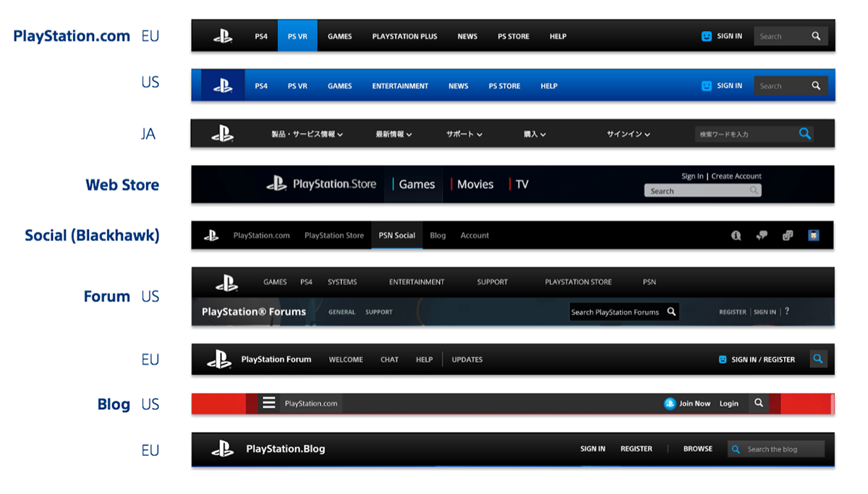The height and width of the screenshot is (494, 868).
Task: Click the magnifier next to Search PlayStation Forums
Action: (x=671, y=312)
